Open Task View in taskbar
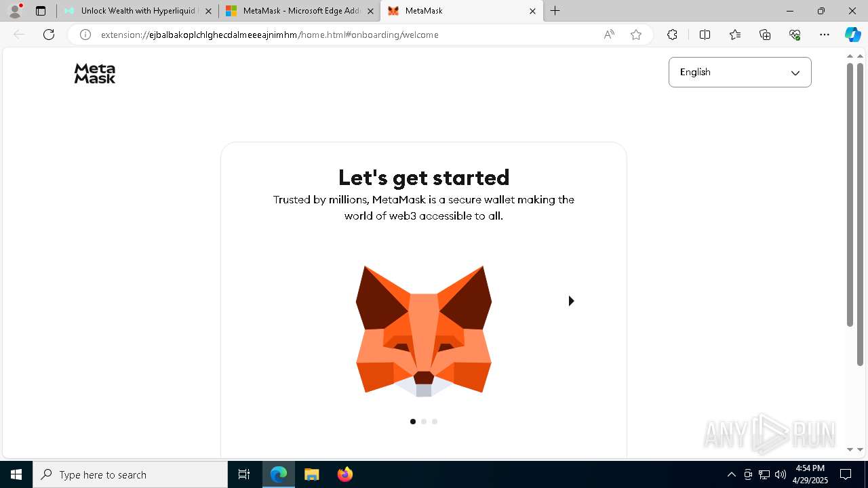 (x=244, y=474)
